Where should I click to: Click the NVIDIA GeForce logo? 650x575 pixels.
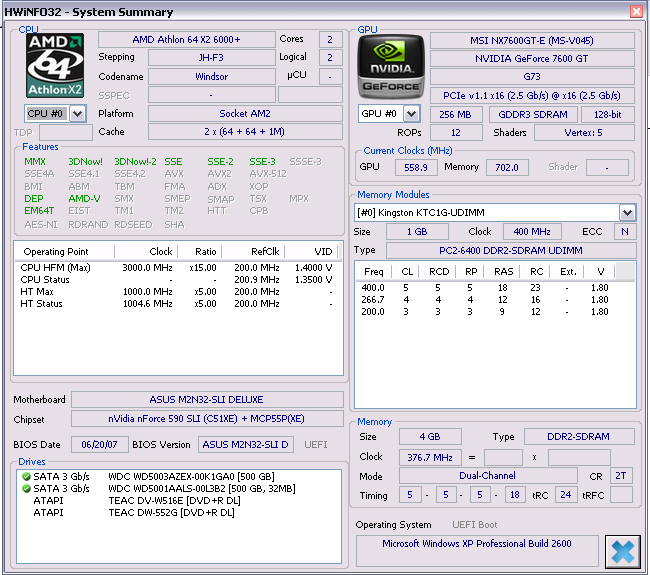click(391, 66)
